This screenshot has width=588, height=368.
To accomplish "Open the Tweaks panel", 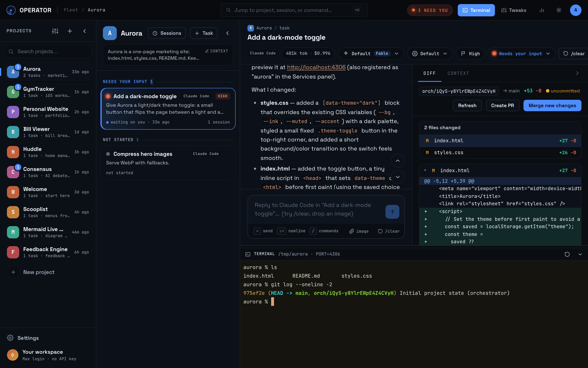I will 513,10.
